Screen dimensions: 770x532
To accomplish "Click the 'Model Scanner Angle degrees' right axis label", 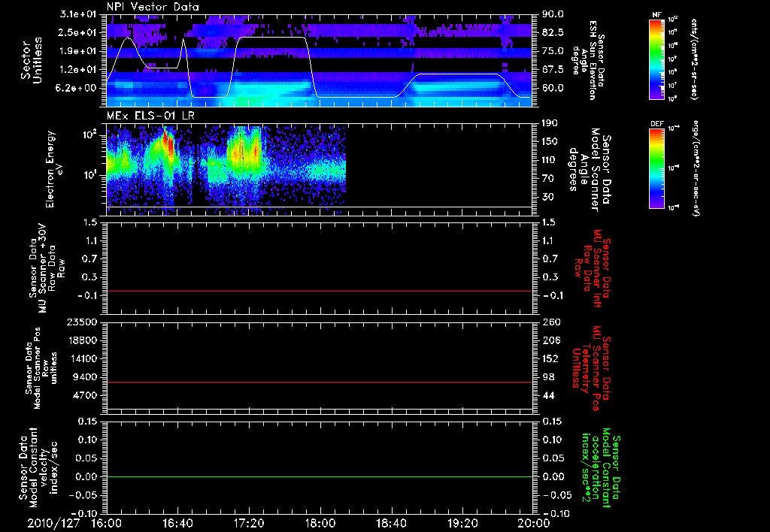I will click(590, 170).
